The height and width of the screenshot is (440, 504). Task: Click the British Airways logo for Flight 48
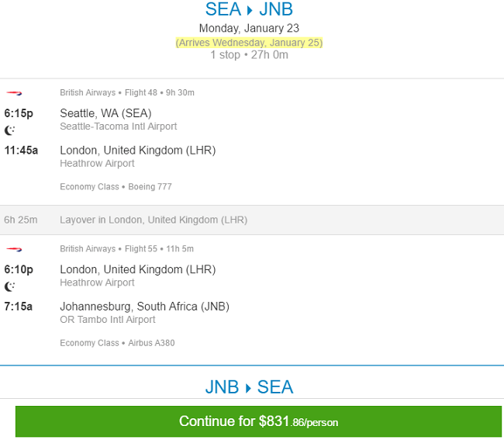[x=14, y=93]
